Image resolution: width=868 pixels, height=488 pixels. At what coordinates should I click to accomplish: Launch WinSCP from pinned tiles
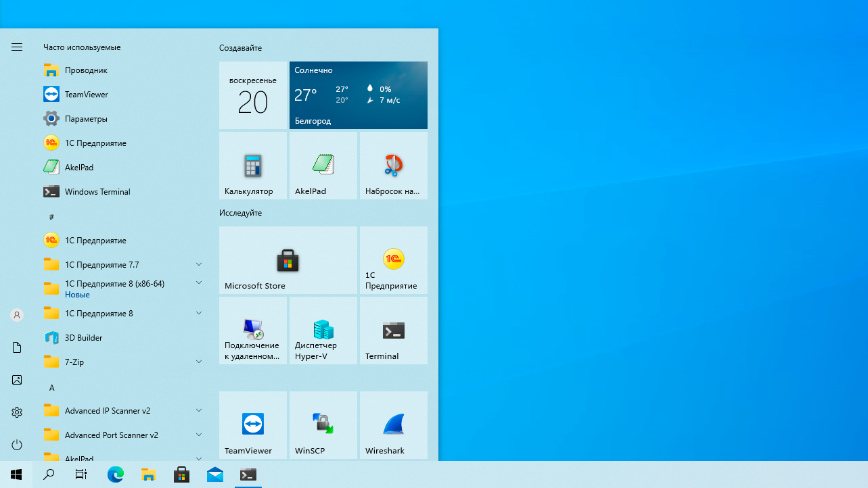click(323, 424)
